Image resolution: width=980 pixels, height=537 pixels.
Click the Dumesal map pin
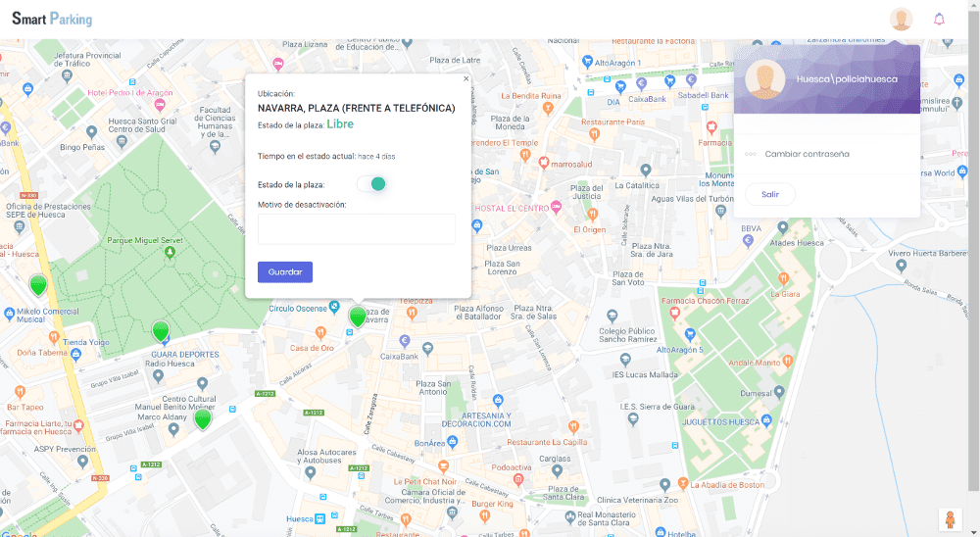[x=779, y=393]
